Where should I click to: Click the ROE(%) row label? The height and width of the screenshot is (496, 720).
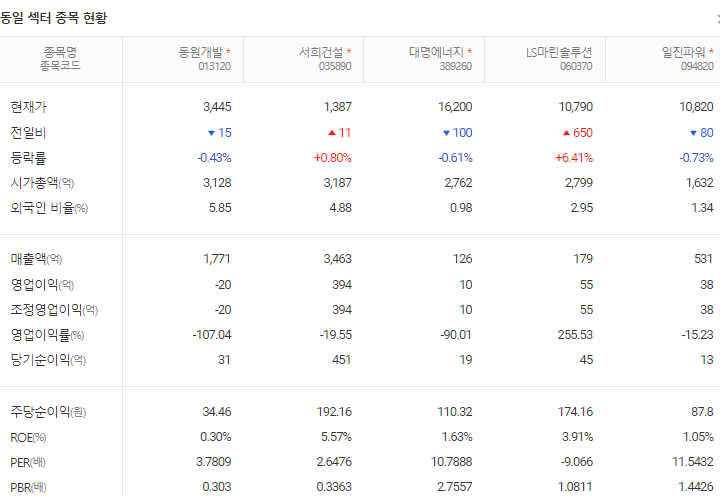pyautogui.click(x=28, y=438)
